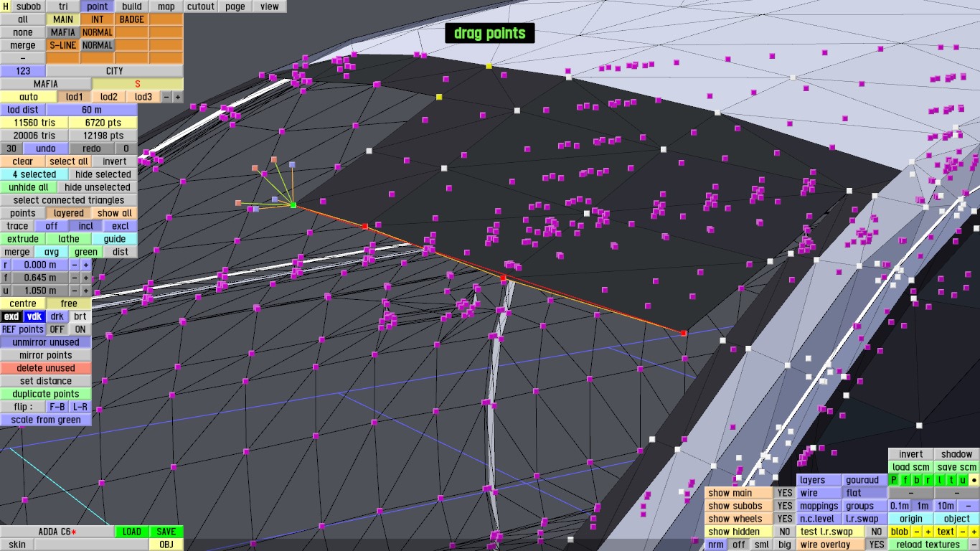Image resolution: width=980 pixels, height=551 pixels.
Task: Open the map mode tab
Action: point(166,6)
